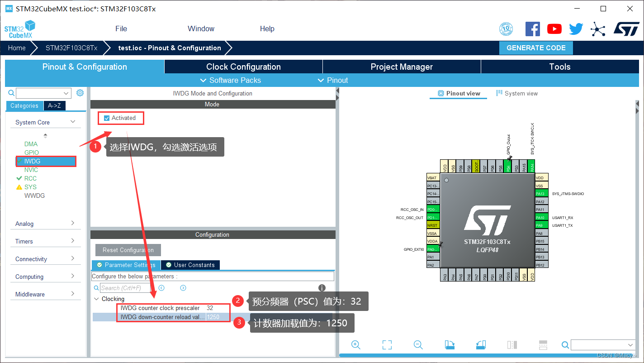
Task: Select WWDG in System Core list
Action: tap(34, 196)
